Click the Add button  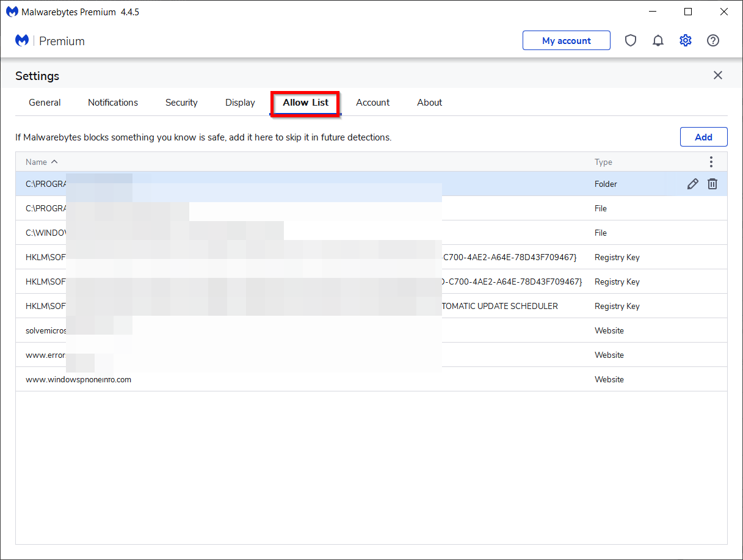[x=703, y=137]
